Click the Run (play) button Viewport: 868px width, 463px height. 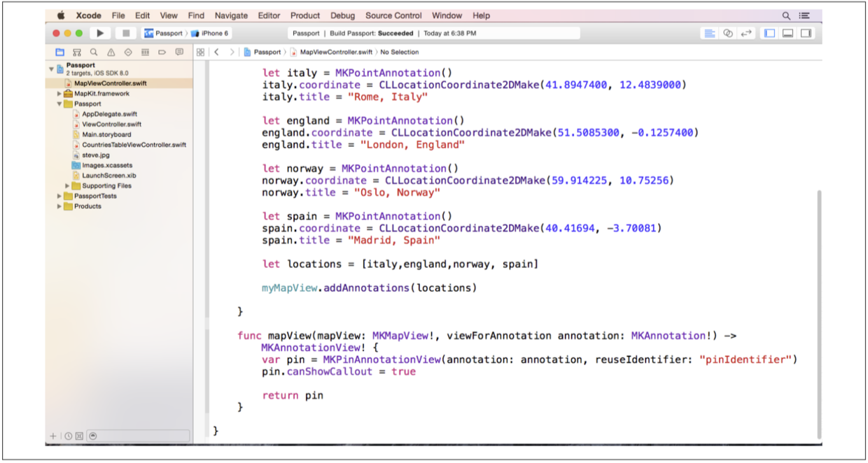[x=100, y=33]
